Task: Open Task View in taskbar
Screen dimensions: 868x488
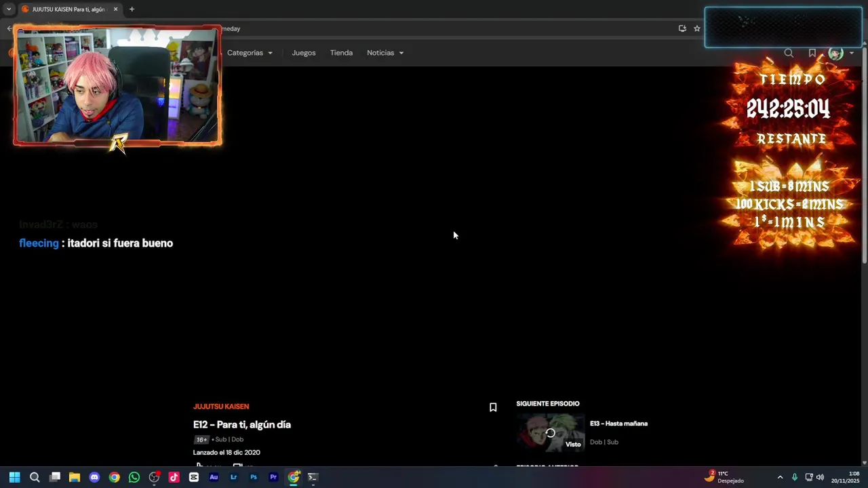Action: 55,477
